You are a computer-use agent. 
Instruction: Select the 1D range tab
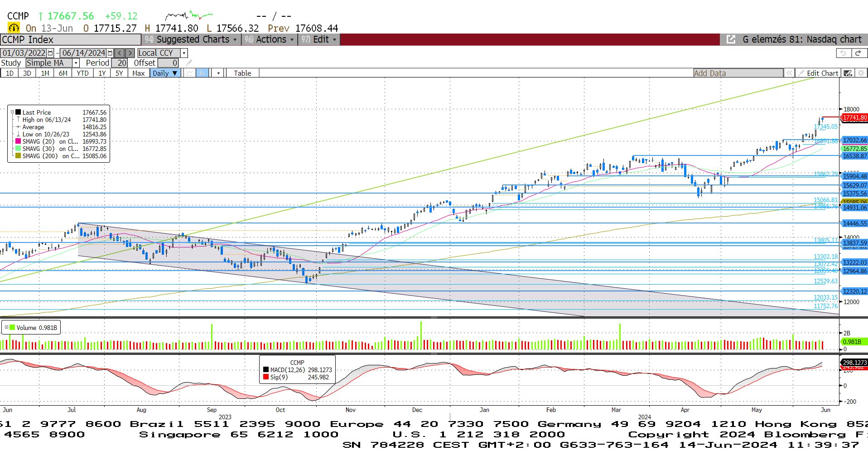[9, 73]
